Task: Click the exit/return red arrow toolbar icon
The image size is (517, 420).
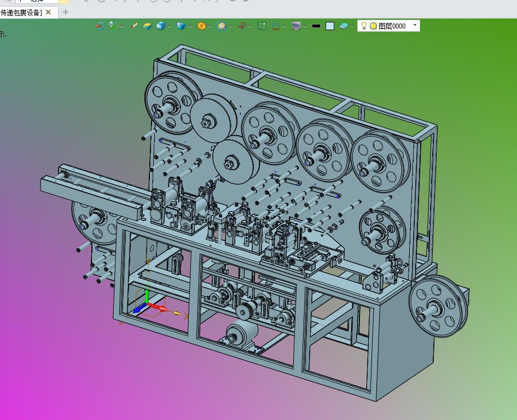Action: 100,26
